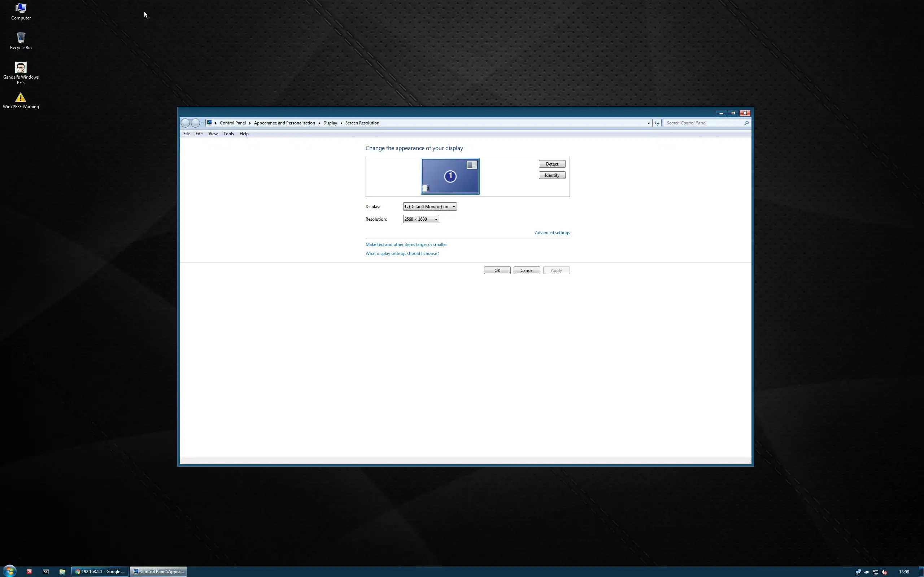This screenshot has height=577, width=924.
Task: Click the Detect button
Action: pyautogui.click(x=552, y=164)
